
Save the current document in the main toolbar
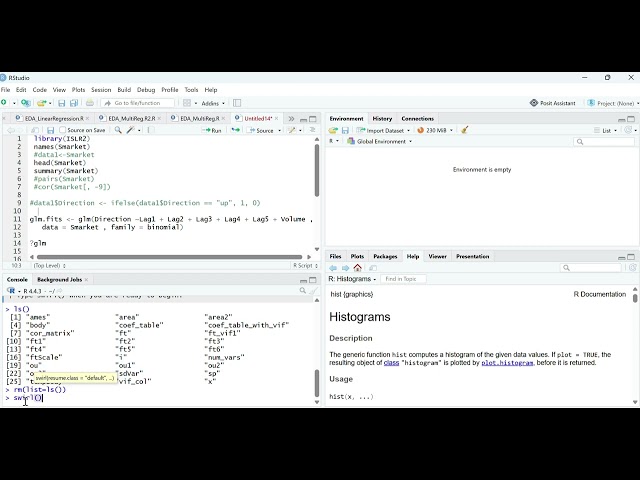point(62,103)
